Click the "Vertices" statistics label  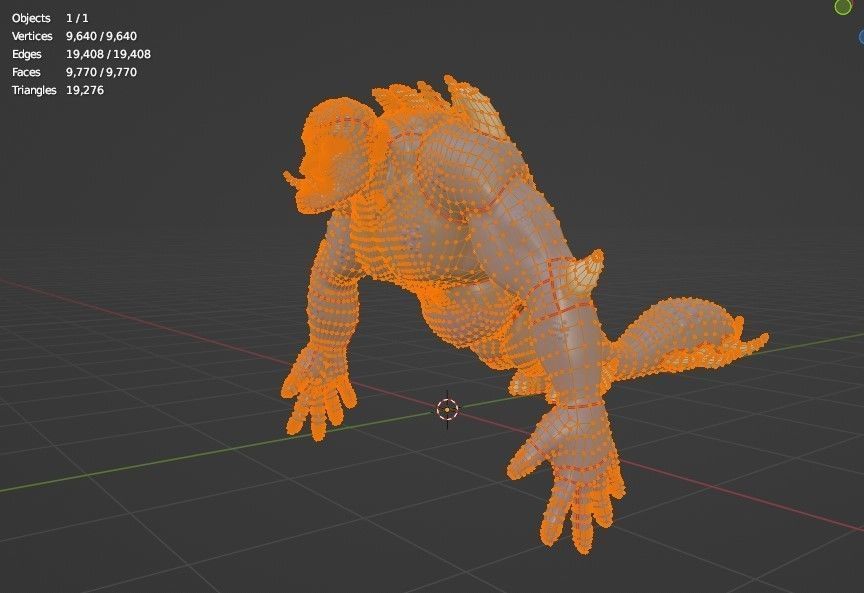pos(32,36)
